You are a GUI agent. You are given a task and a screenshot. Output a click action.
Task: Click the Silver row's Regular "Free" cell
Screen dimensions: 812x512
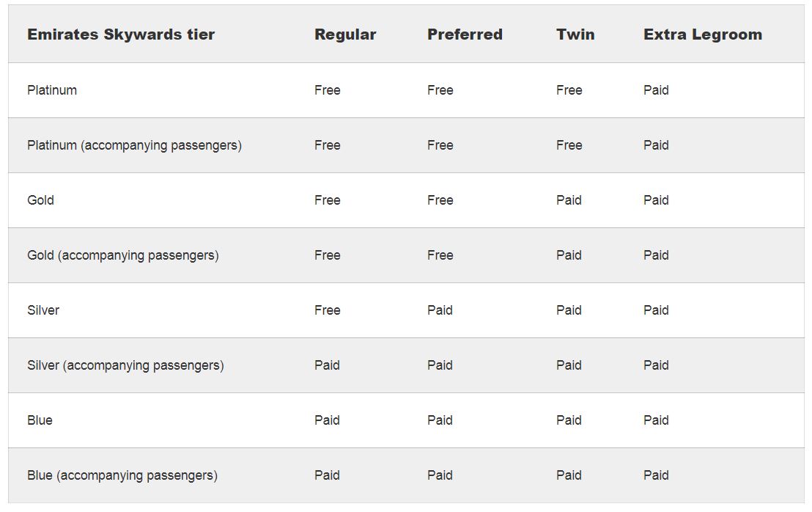coord(327,310)
